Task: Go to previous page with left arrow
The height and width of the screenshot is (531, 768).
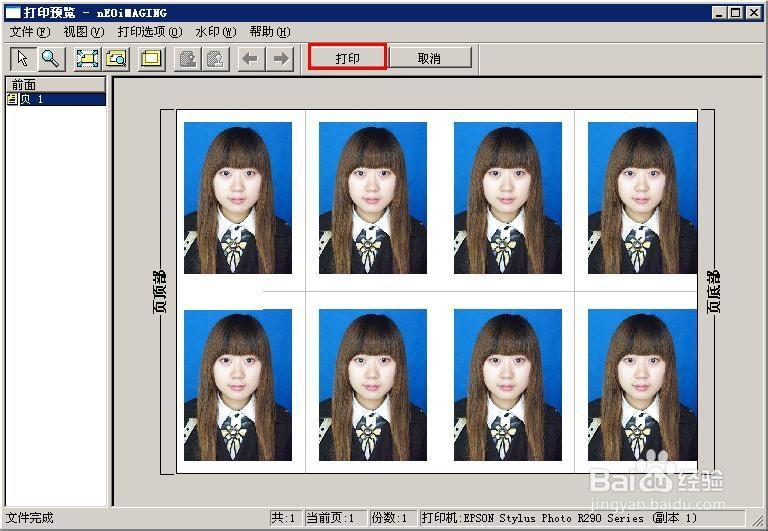Action: (251, 59)
